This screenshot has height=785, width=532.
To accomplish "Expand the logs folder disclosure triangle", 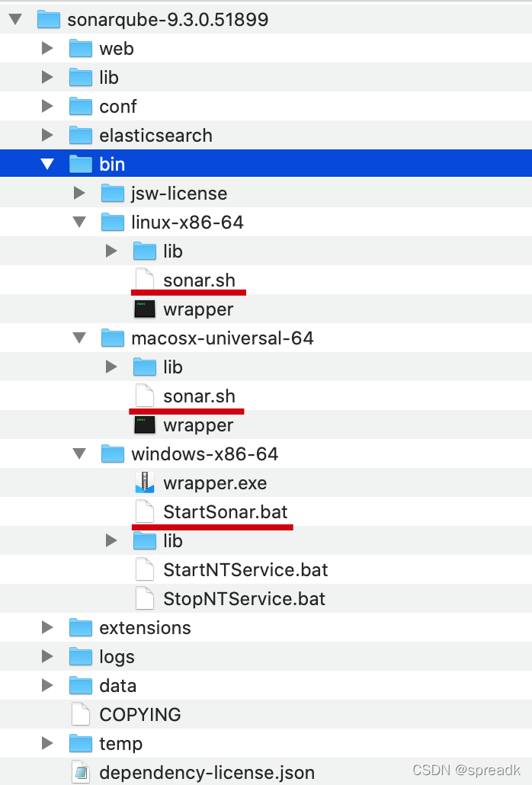I will (x=47, y=657).
